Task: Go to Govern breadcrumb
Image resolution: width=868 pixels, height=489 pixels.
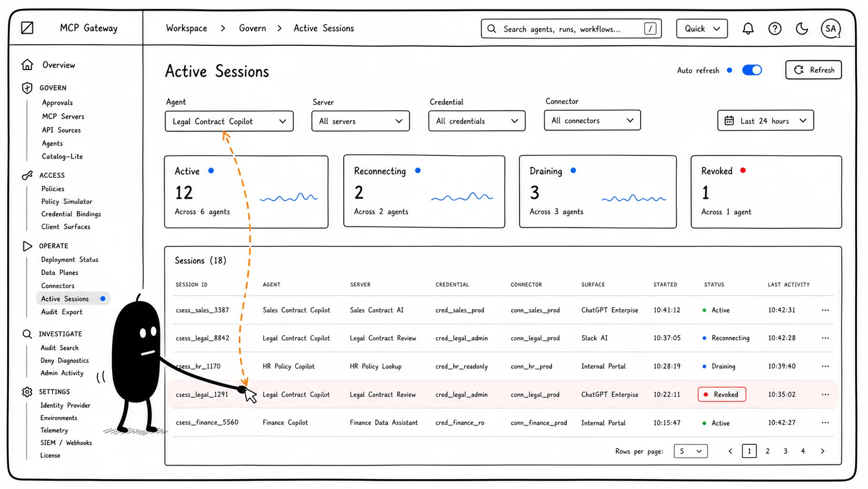Action: click(x=252, y=28)
